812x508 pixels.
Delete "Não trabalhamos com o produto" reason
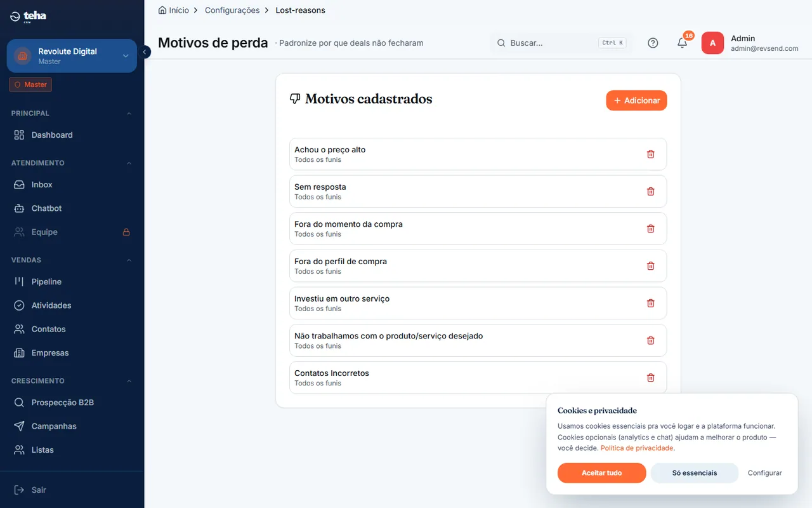click(650, 340)
